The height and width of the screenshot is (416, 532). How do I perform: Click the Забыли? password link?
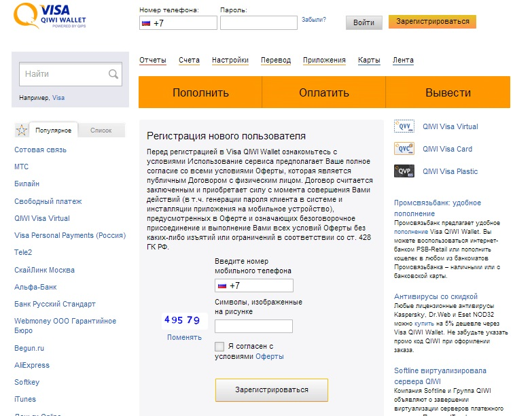tap(314, 20)
